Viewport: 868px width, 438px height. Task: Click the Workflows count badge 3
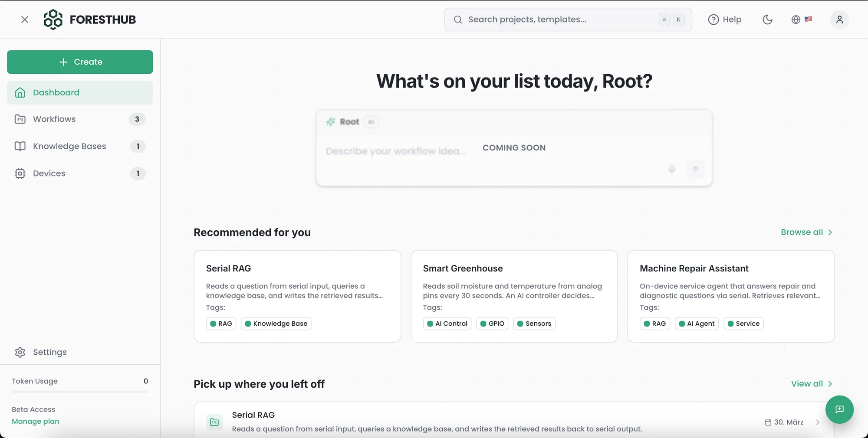point(137,119)
